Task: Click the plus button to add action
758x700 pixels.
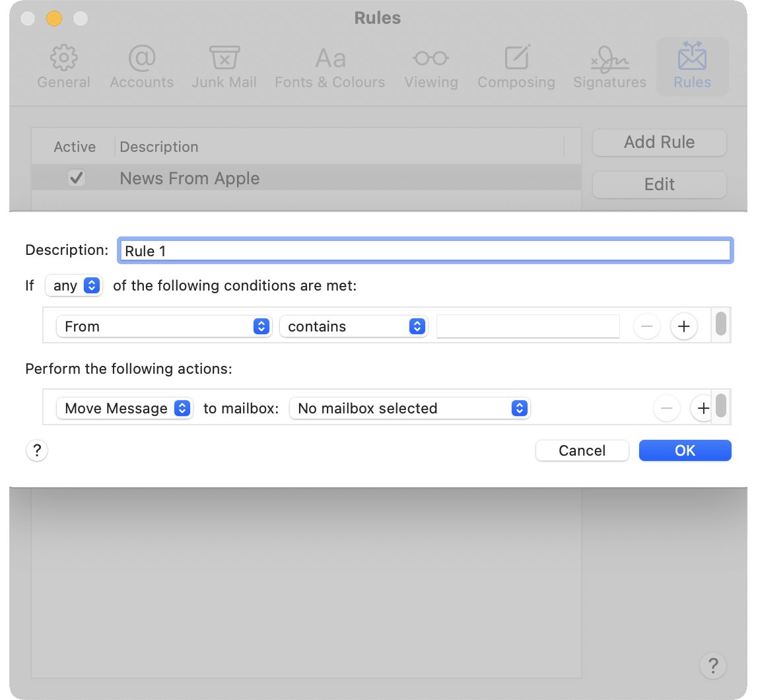Action: [x=703, y=409]
